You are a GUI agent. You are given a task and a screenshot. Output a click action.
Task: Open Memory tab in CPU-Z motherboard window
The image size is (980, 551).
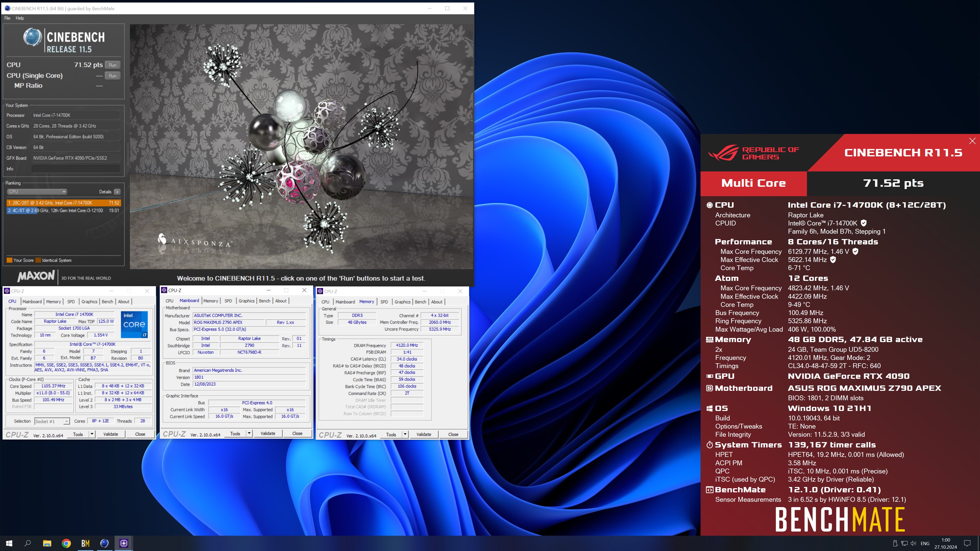coord(211,301)
